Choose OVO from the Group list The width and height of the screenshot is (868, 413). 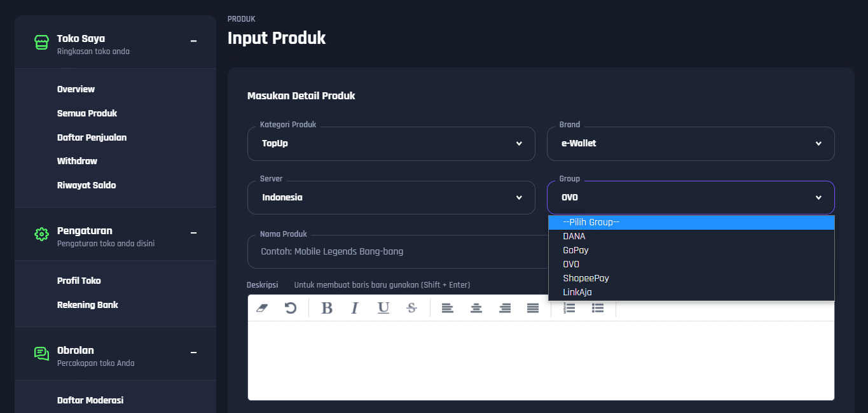pos(691,264)
